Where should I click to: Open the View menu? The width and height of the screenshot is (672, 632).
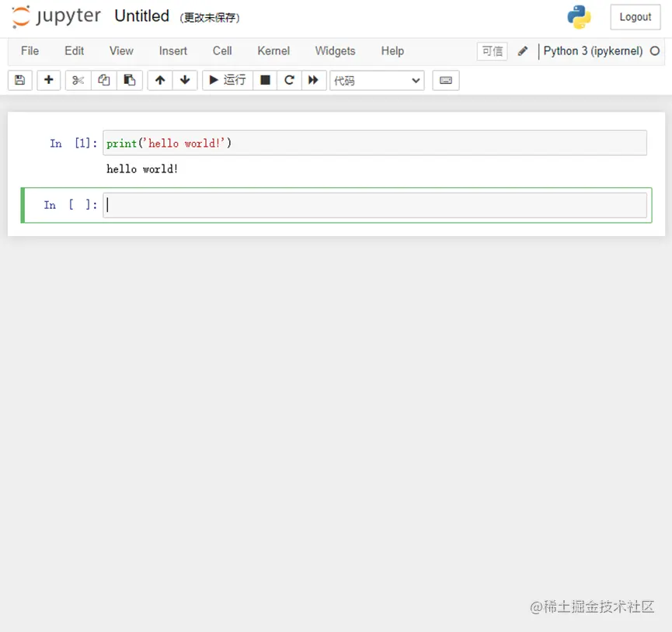[x=121, y=51]
